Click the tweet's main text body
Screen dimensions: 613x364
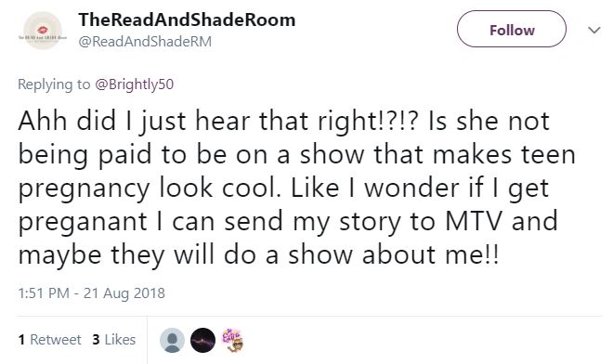click(x=297, y=188)
